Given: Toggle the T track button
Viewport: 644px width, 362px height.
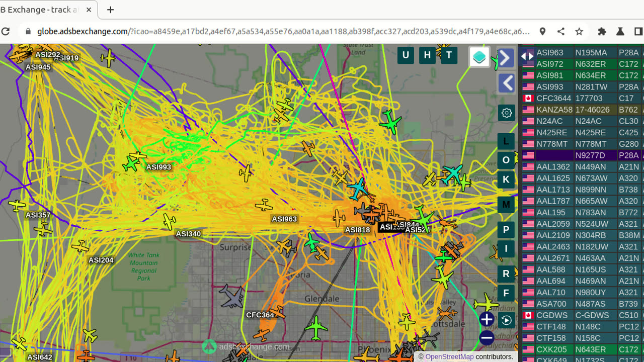Looking at the screenshot, I should 449,55.
